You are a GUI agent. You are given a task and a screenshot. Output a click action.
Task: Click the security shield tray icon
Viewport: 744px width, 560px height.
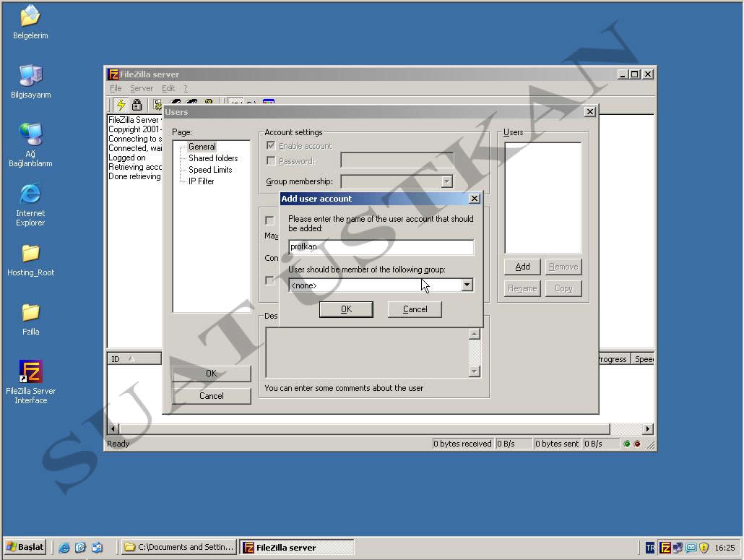tap(704, 548)
